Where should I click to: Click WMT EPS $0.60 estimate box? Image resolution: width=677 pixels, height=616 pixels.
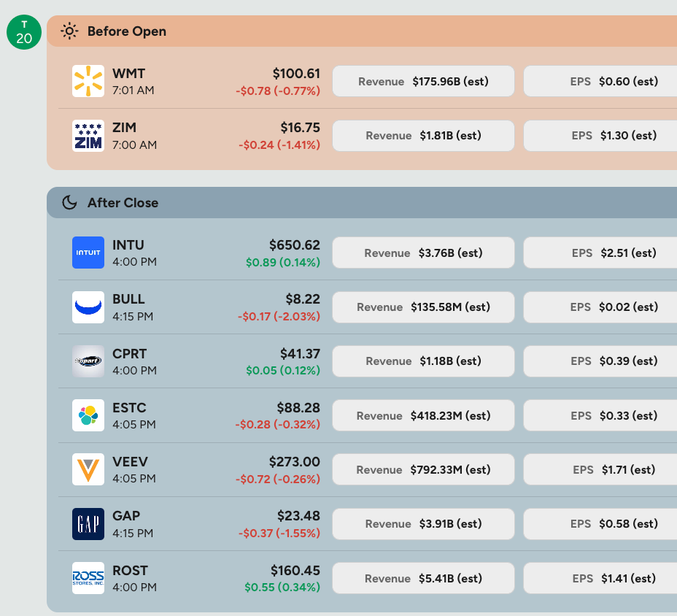coord(600,81)
